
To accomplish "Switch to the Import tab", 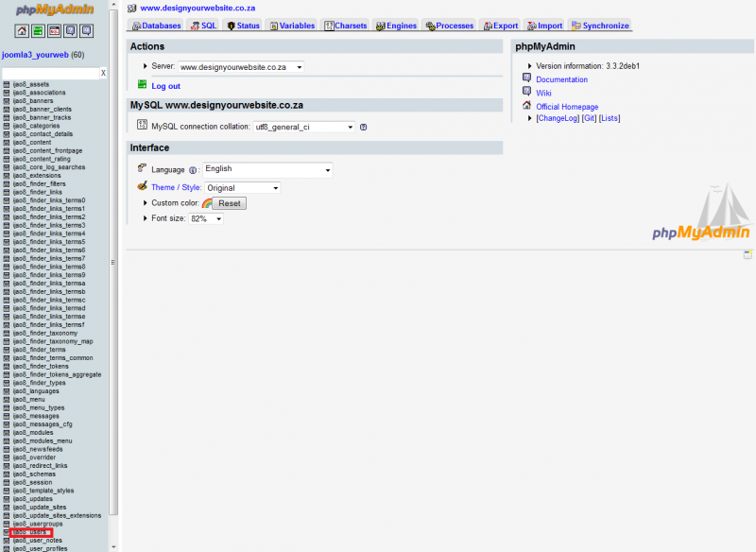I will [545, 26].
